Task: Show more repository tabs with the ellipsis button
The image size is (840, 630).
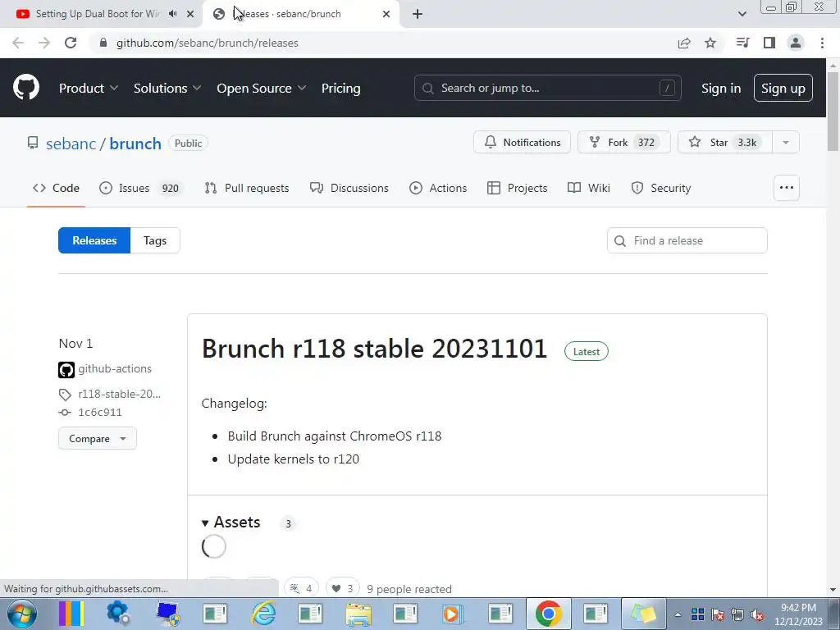Action: point(787,188)
